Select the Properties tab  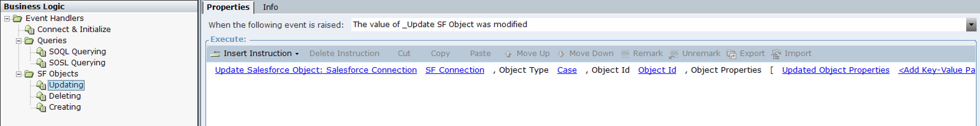click(228, 7)
